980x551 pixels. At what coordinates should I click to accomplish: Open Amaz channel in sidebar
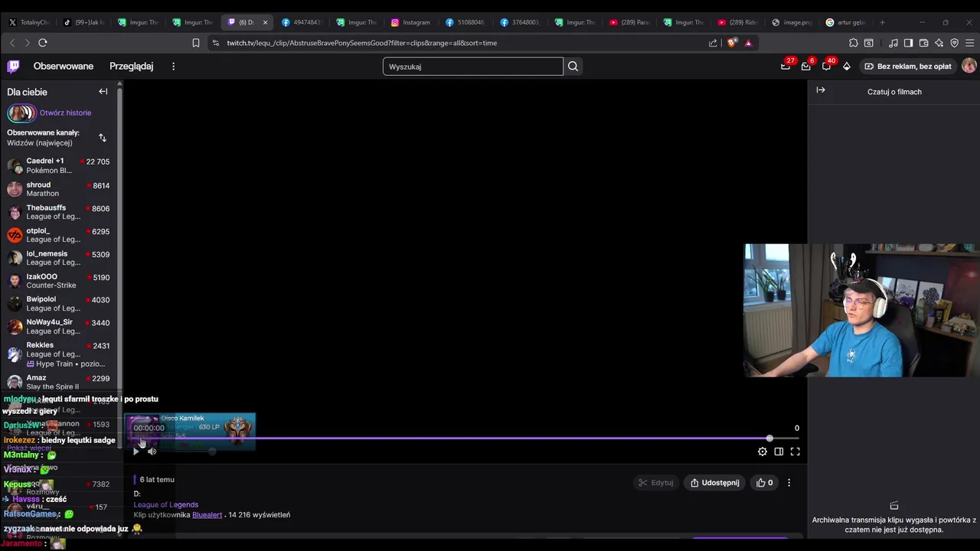point(59,382)
